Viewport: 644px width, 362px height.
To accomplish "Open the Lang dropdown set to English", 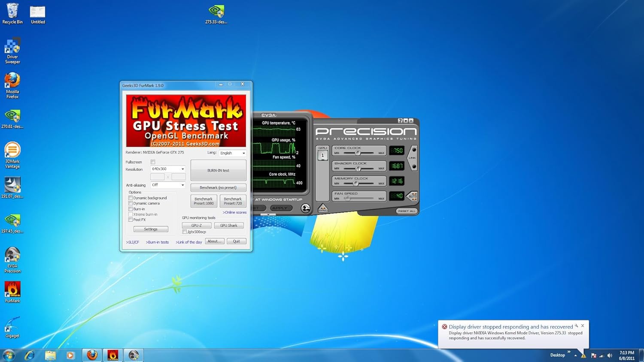I will pyautogui.click(x=233, y=153).
